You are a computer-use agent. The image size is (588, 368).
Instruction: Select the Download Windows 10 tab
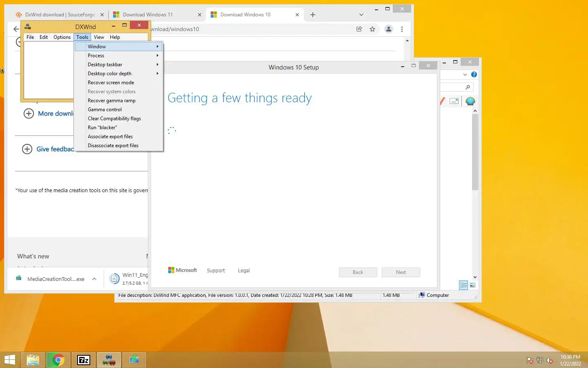255,15
